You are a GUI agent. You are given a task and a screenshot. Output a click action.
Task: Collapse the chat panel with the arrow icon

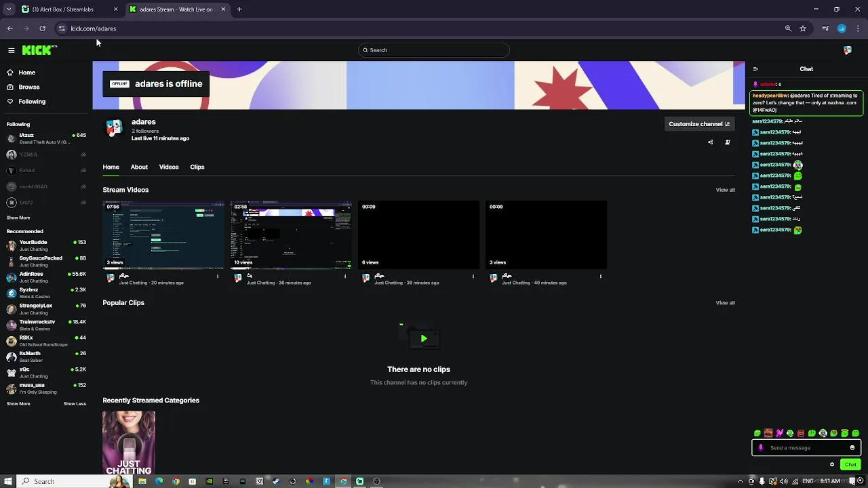tap(755, 69)
